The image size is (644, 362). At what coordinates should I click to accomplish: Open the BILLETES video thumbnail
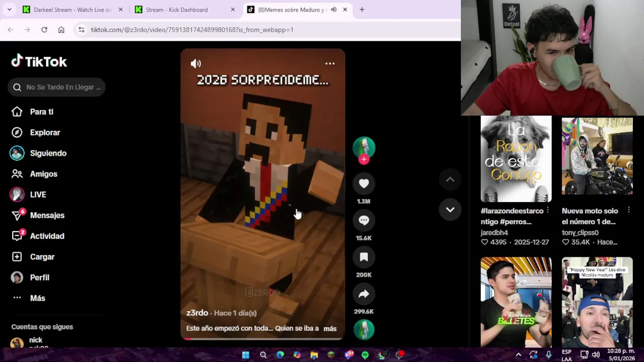point(516,302)
